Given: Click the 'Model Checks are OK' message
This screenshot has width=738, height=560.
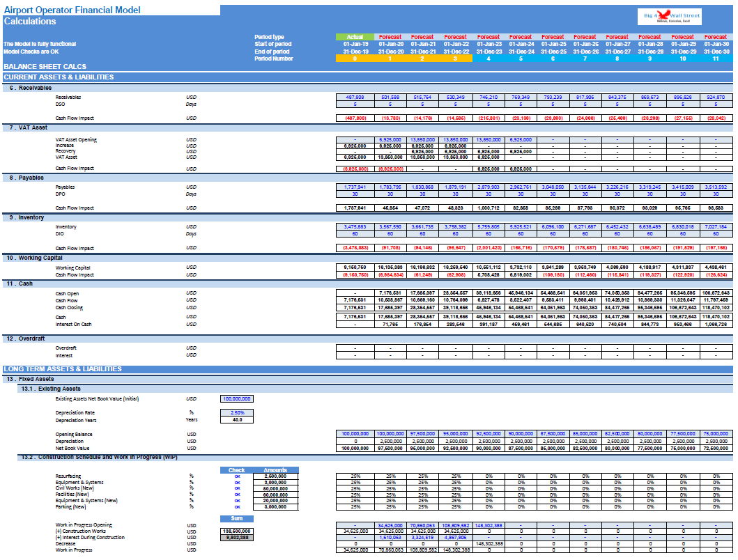Looking at the screenshot, I should [31, 52].
